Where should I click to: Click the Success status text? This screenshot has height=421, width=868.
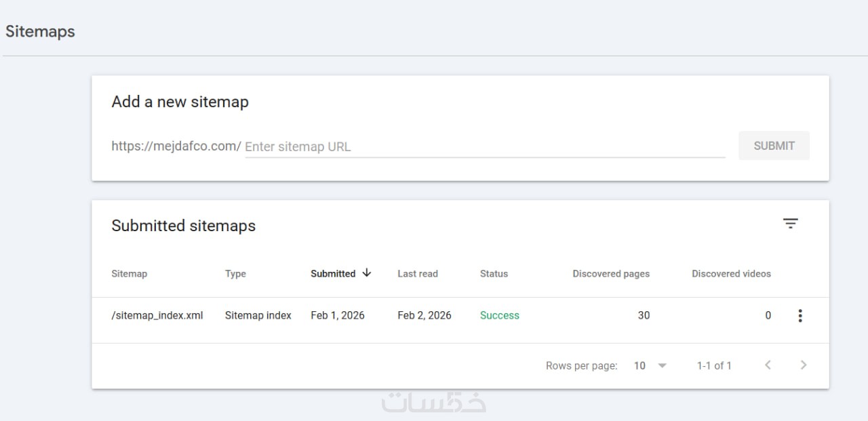[x=500, y=315]
